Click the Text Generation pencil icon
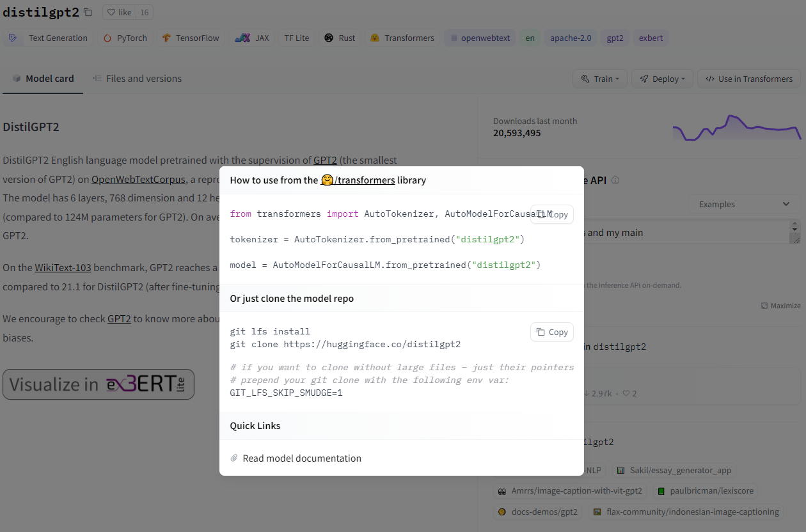This screenshot has width=806, height=532. [13, 38]
